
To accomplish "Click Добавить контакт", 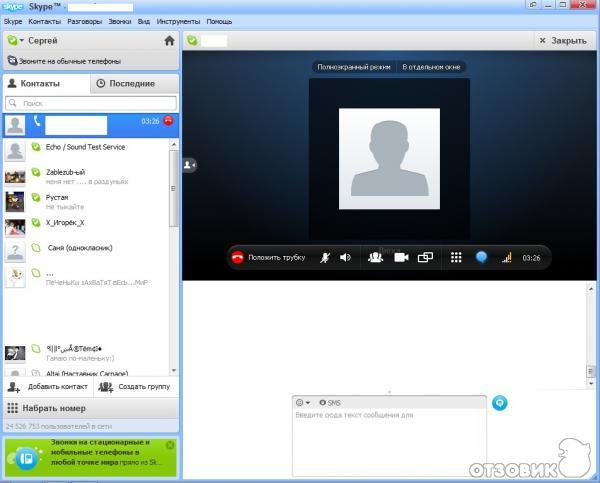I will [x=48, y=386].
